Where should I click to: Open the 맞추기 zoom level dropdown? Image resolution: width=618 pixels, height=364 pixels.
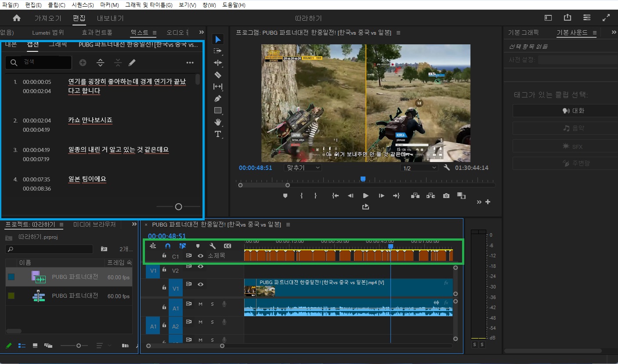pyautogui.click(x=303, y=168)
